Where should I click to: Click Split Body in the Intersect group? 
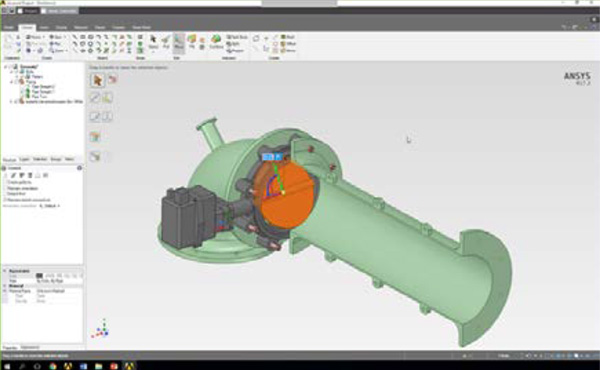click(x=237, y=37)
